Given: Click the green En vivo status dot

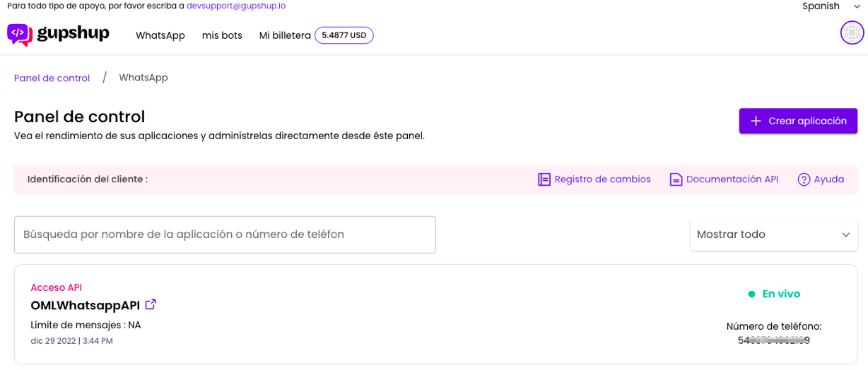Looking at the screenshot, I should [x=751, y=294].
